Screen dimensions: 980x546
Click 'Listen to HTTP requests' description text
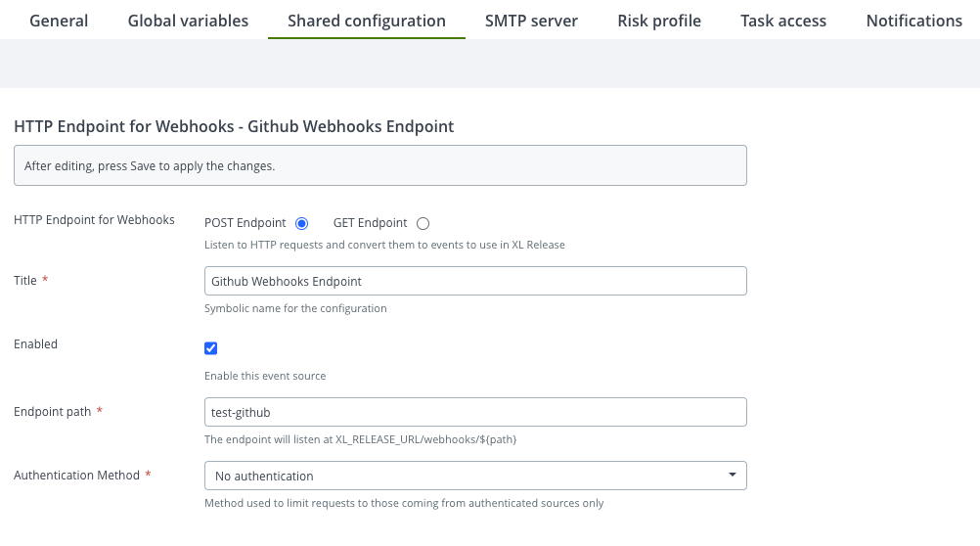(384, 246)
